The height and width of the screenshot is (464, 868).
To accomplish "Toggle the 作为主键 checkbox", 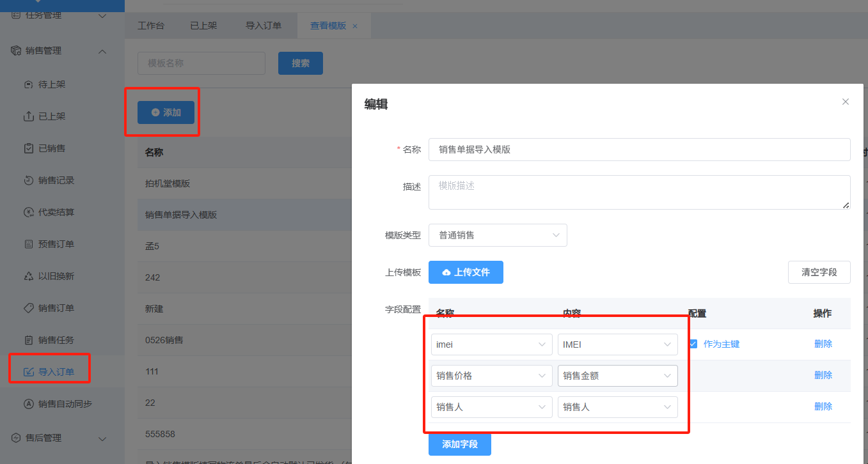I will 693,344.
